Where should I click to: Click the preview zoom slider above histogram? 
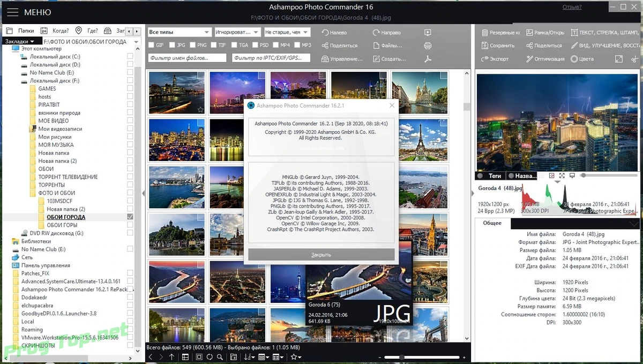point(609,176)
